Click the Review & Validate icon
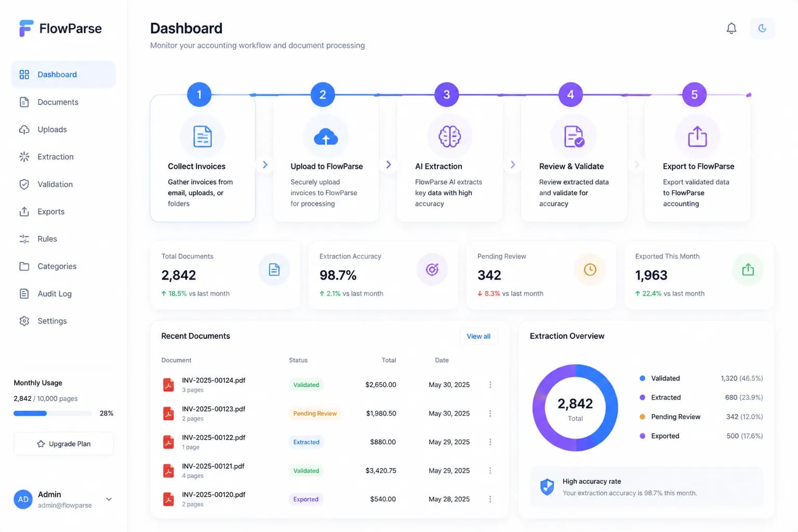 coord(574,137)
